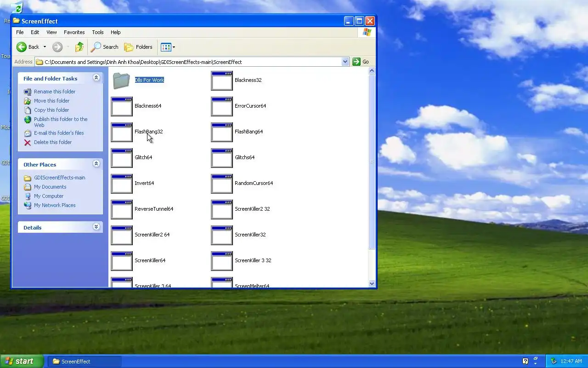Click the Recycle Bin desktop icon
Image resolution: width=588 pixels, height=368 pixels.
17,8
